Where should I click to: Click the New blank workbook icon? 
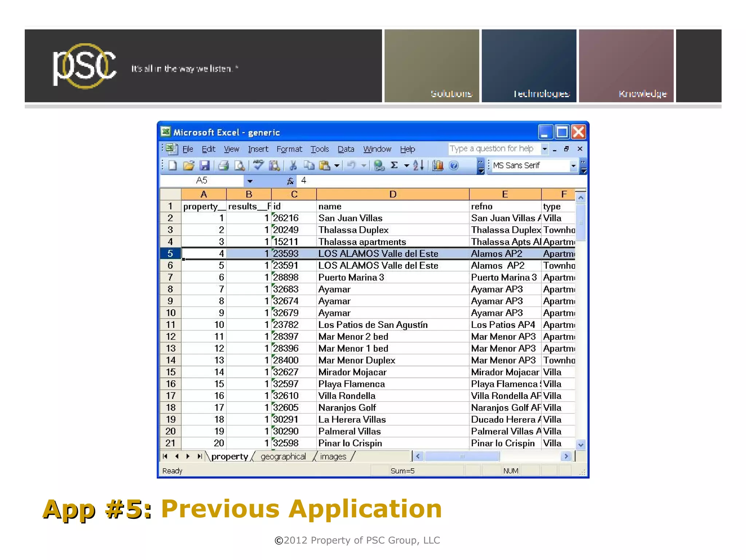pyautogui.click(x=173, y=166)
